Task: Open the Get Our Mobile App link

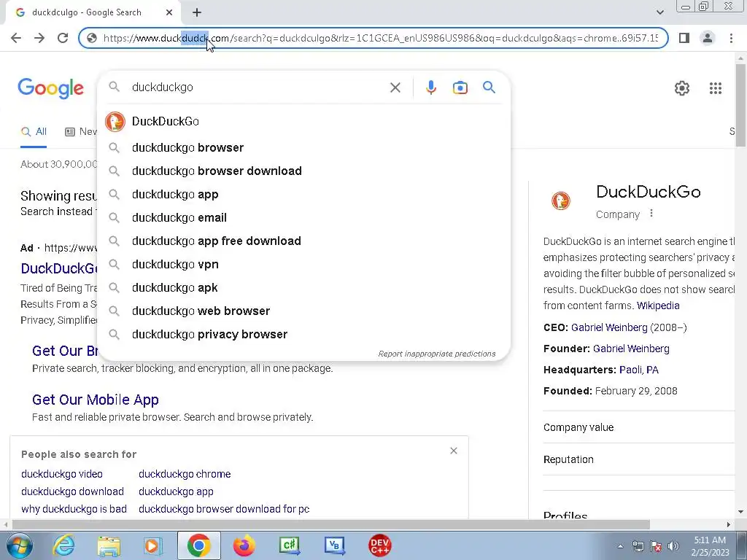Action: click(96, 400)
